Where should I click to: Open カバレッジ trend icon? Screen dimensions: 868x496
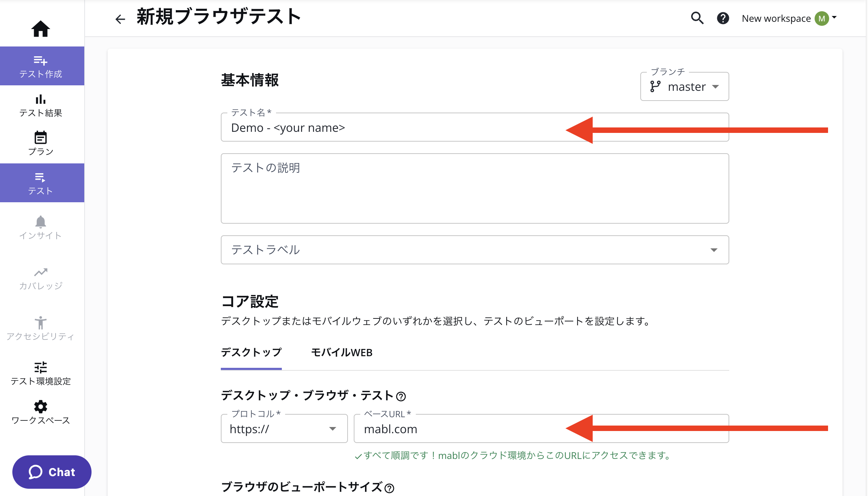[x=41, y=272]
